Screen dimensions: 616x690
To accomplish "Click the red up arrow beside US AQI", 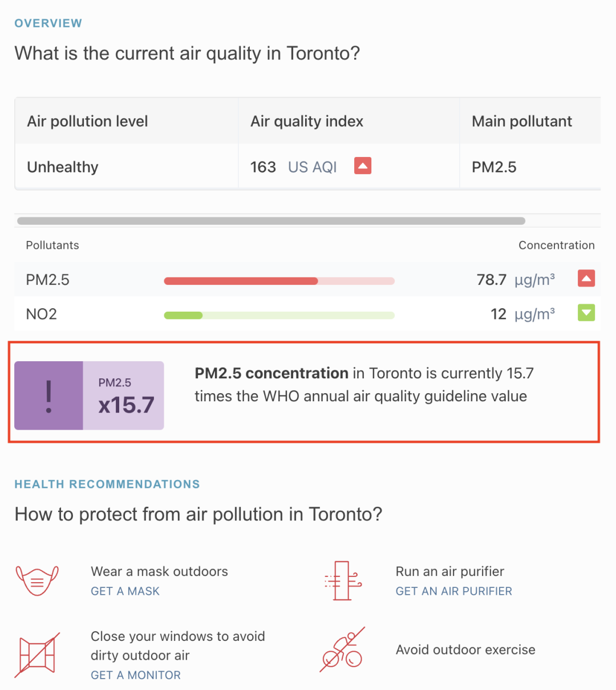I will (363, 166).
